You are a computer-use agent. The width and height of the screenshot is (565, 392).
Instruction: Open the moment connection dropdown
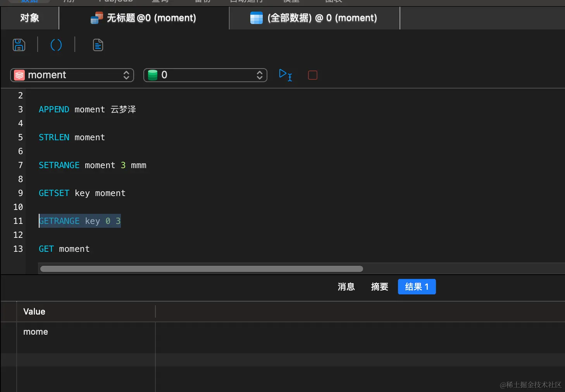(x=72, y=75)
